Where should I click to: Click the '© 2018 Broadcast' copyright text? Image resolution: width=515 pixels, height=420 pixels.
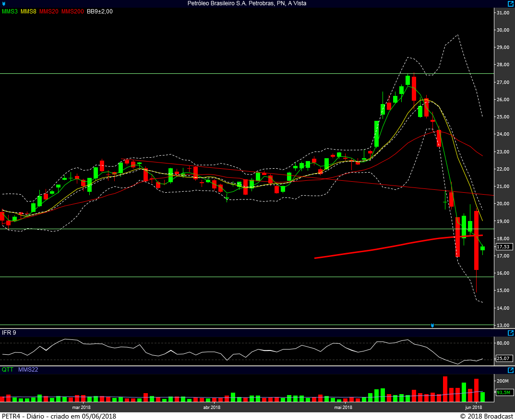(486, 416)
